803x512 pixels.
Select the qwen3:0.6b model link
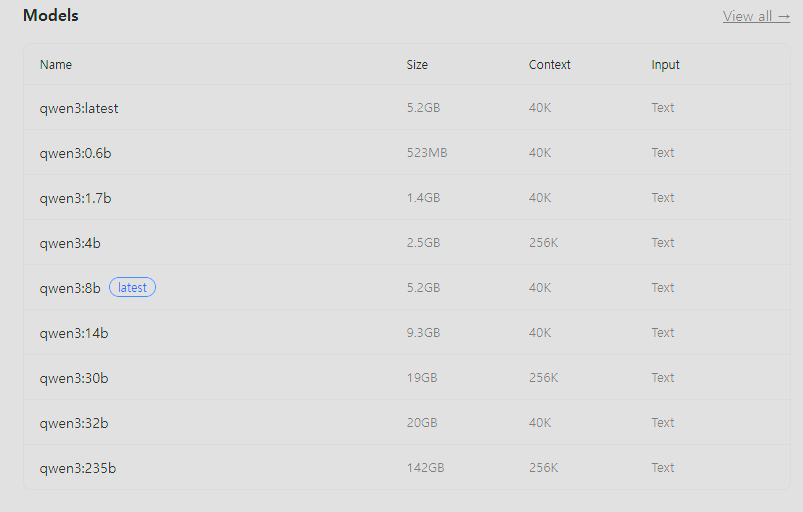click(x=76, y=153)
